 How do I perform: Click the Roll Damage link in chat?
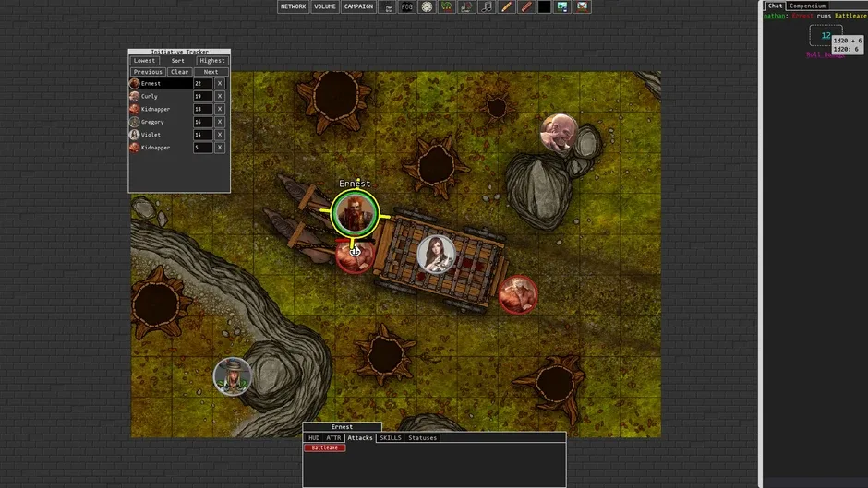click(826, 54)
